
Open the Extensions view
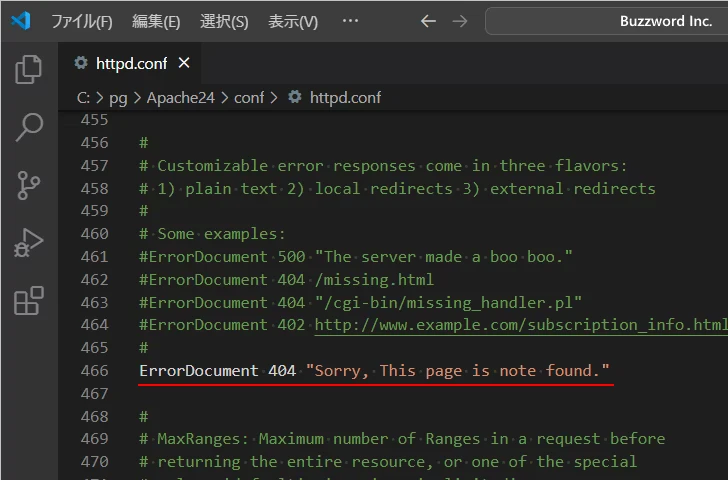point(29,301)
